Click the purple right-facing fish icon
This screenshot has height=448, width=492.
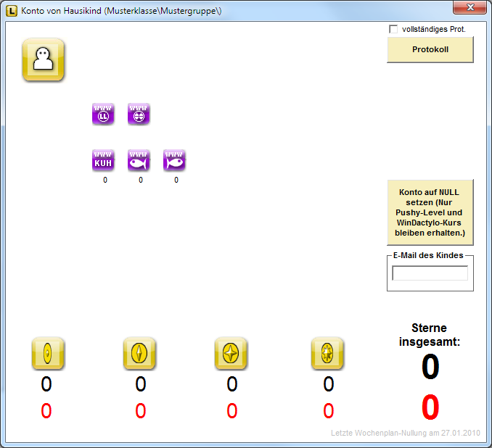tap(174, 160)
